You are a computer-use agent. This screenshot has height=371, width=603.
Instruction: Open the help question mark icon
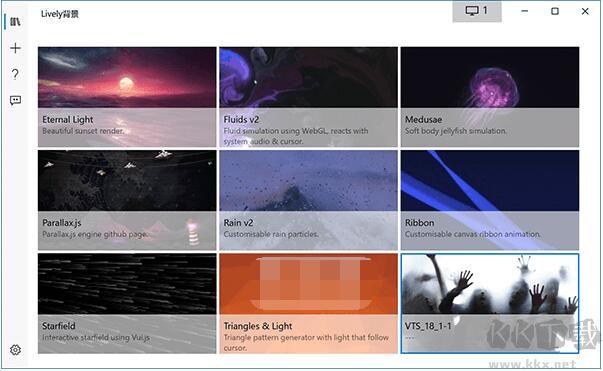coord(15,74)
